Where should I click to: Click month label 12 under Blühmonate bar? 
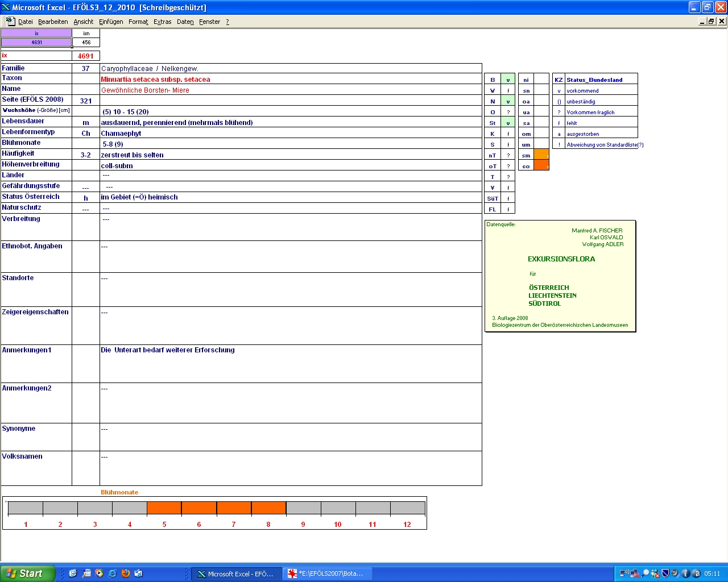click(x=407, y=525)
